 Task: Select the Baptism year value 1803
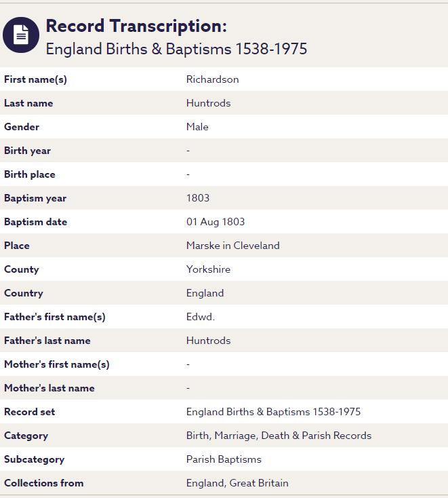click(x=198, y=198)
